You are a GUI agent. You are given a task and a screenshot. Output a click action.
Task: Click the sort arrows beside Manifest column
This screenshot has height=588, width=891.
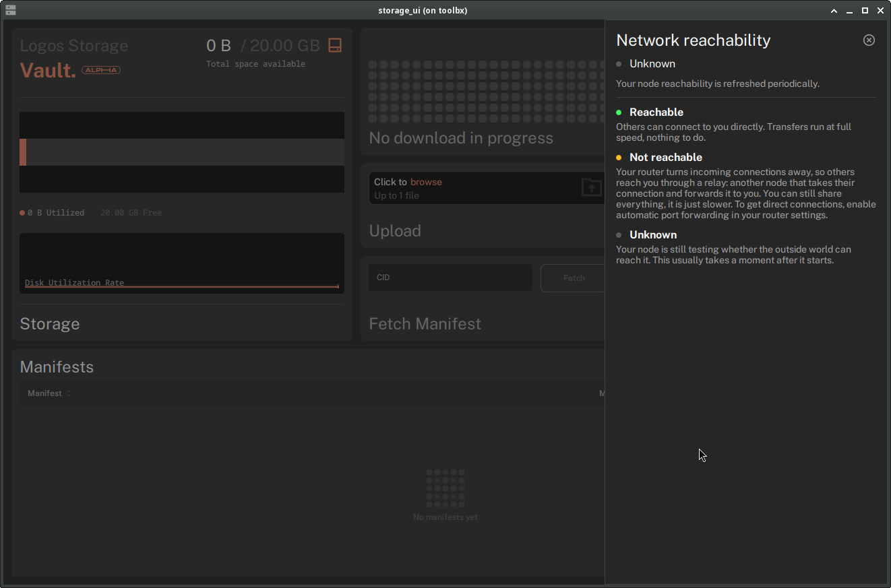click(x=68, y=393)
